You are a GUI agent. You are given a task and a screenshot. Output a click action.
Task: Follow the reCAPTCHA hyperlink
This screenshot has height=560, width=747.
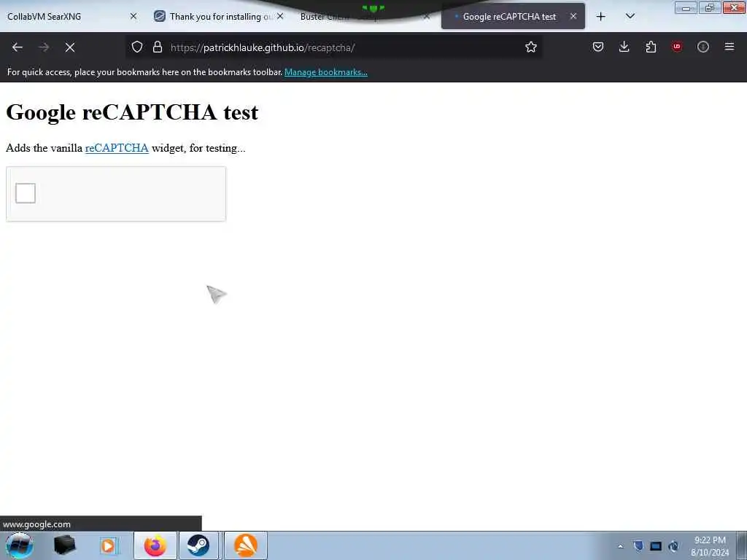pyautogui.click(x=117, y=148)
